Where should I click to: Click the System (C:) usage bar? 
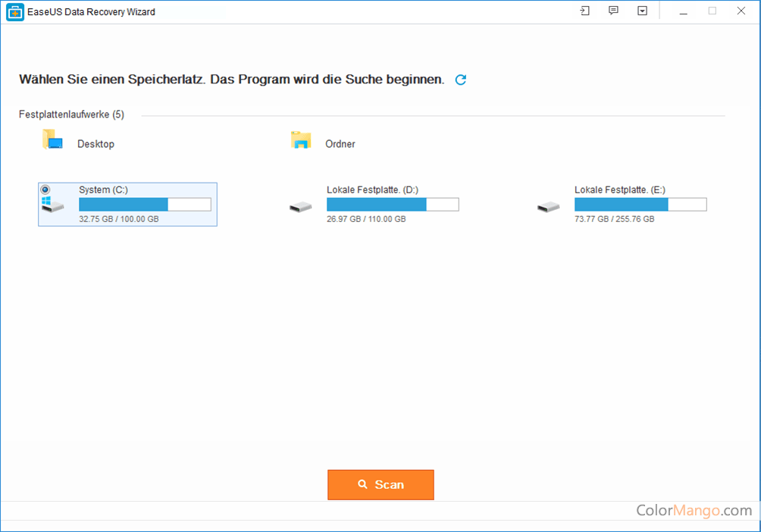click(145, 205)
